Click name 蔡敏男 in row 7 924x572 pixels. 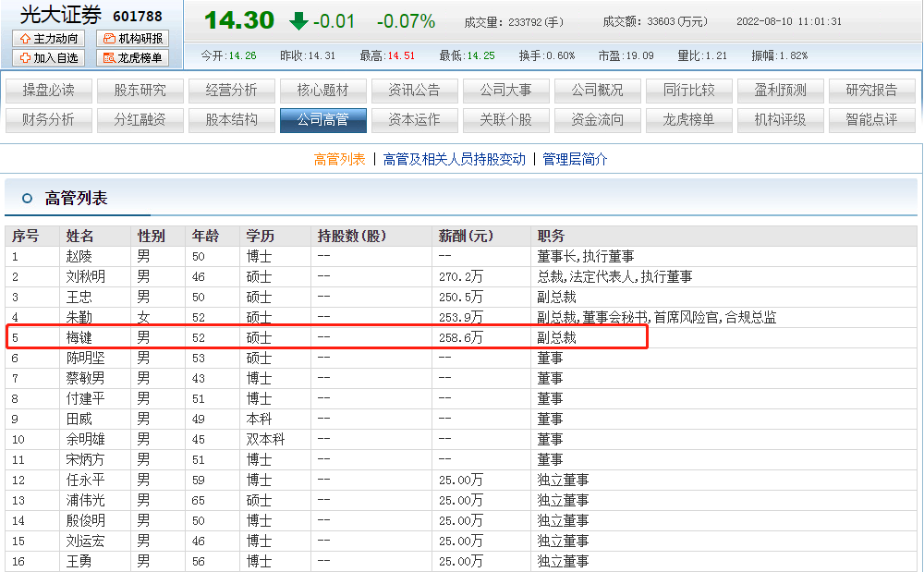pos(85,379)
